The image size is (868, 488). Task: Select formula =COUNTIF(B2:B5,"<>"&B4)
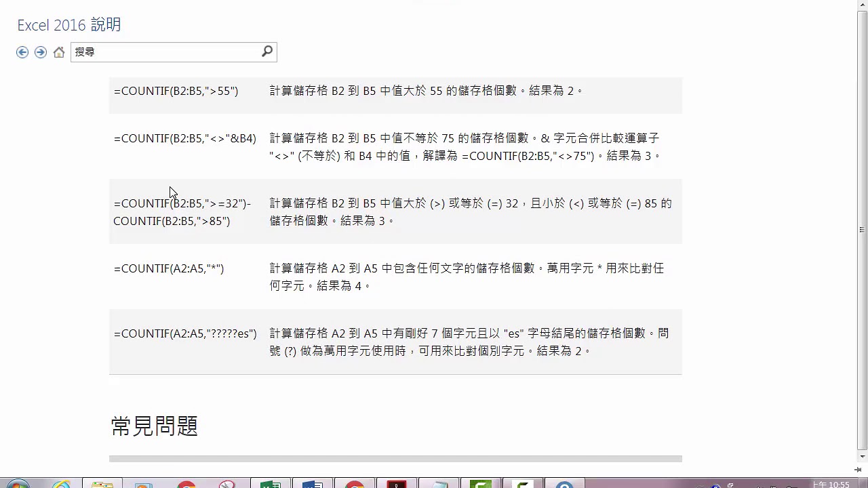(185, 138)
